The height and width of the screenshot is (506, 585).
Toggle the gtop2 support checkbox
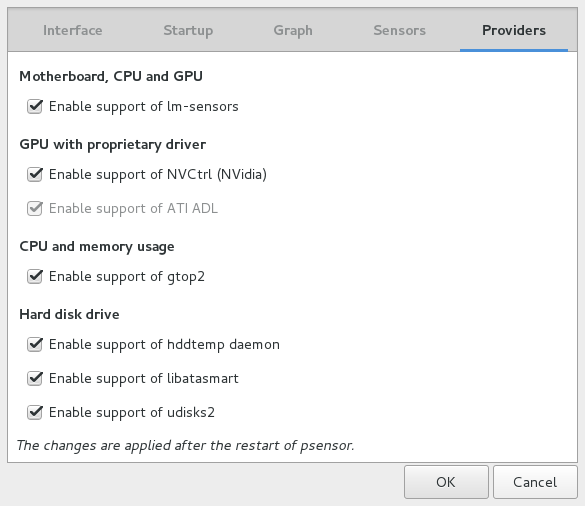pos(35,277)
